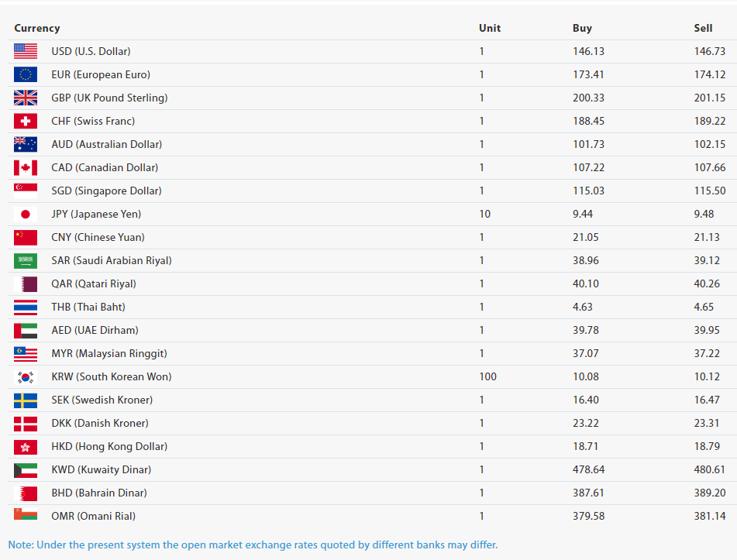737x560 pixels.
Task: Click the note about open market rates
Action: point(253,544)
